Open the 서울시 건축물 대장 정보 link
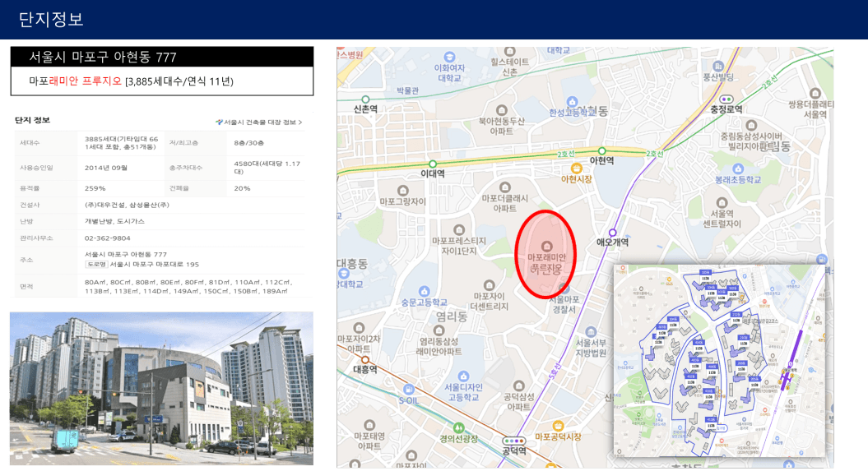This screenshot has height=471, width=868. coord(259,122)
